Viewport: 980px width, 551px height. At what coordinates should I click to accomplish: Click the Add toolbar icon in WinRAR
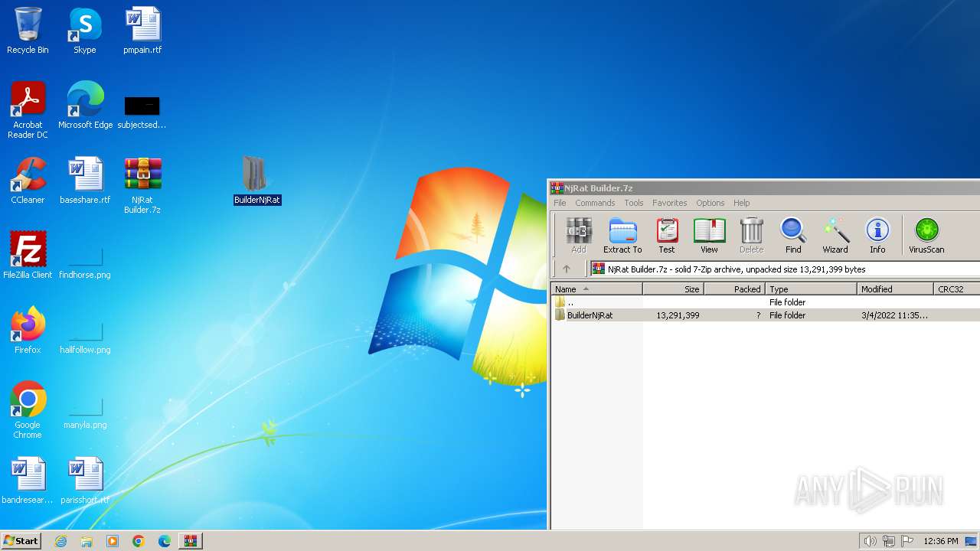(578, 235)
